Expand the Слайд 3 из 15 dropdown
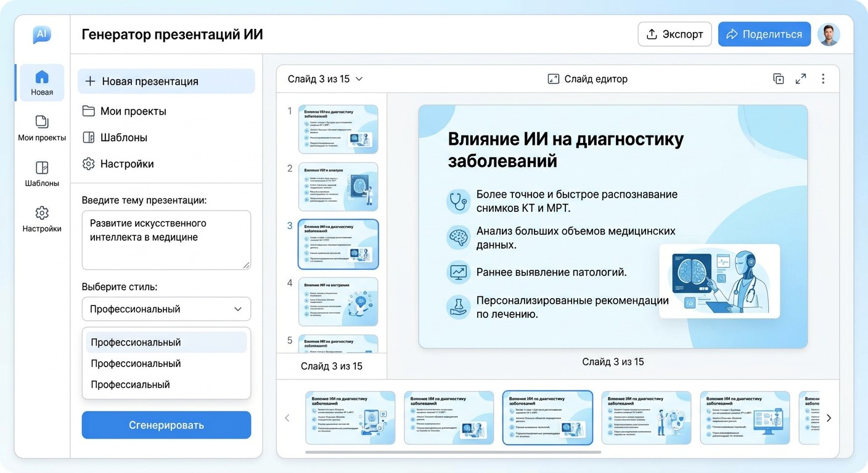 click(325, 79)
